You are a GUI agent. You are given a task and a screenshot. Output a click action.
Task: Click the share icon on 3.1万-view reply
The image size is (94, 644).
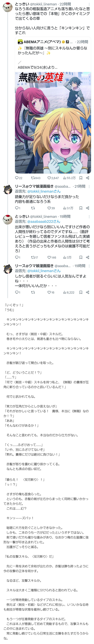point(88,208)
